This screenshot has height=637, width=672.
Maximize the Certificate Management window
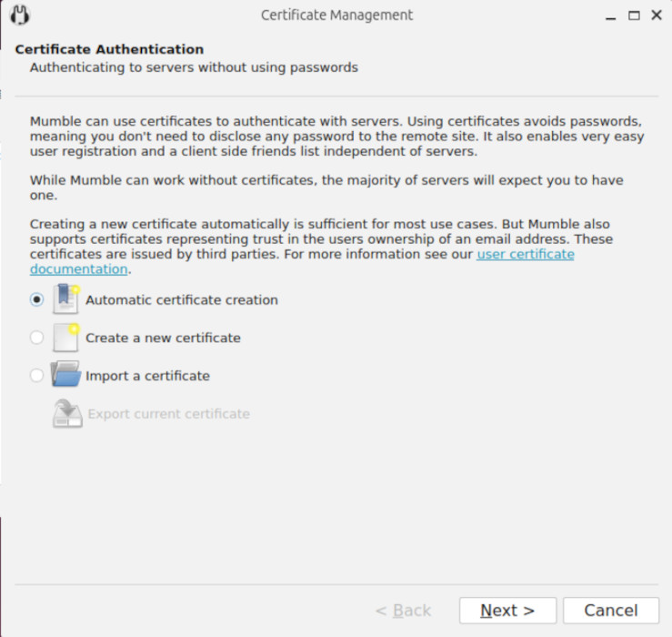coord(634,15)
